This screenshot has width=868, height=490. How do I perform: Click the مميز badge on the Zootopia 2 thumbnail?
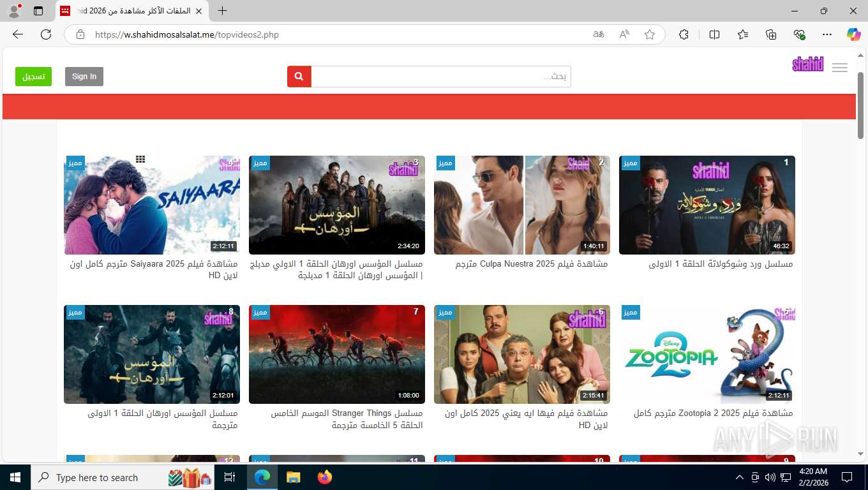631,313
